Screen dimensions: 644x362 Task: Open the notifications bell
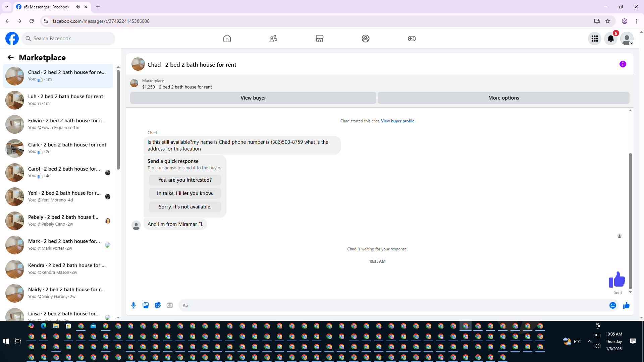pyautogui.click(x=611, y=39)
